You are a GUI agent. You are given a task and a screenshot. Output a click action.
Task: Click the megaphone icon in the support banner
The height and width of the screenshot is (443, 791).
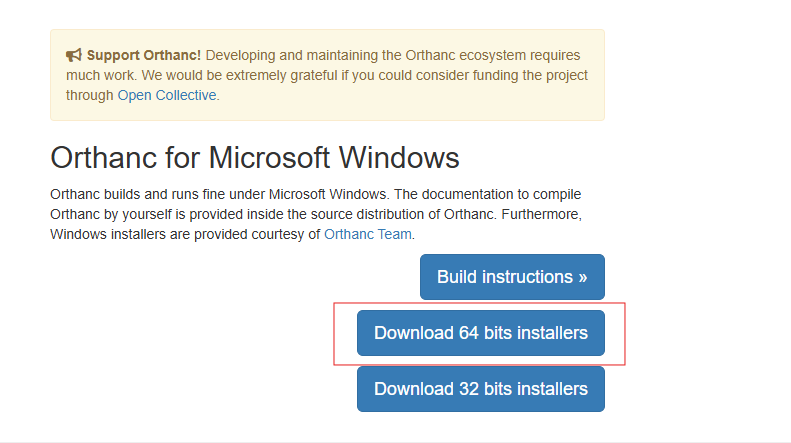coord(74,56)
